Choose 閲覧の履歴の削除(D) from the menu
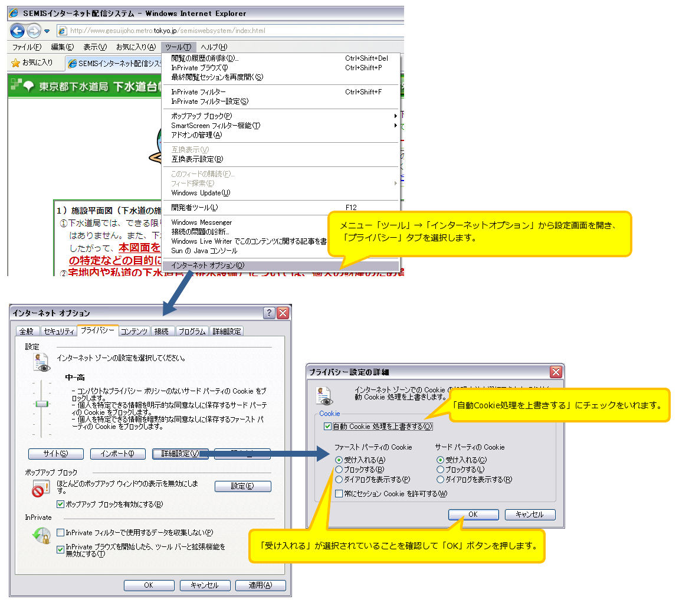 point(280,58)
